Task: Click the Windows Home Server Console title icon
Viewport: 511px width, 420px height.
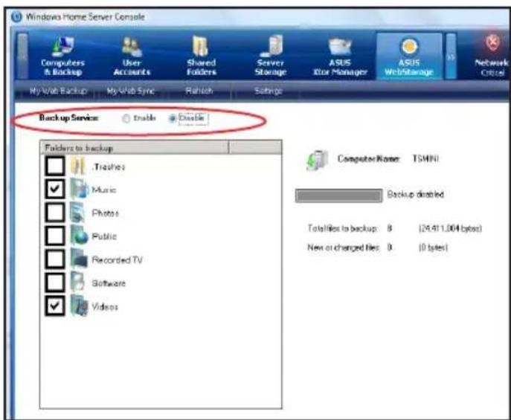Action: 16,16
